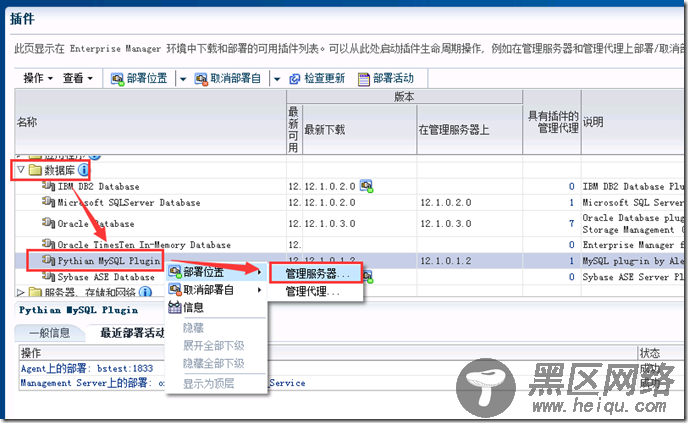Viewport: 688px width, 423px height.
Task: Click agent count 1 for Microsoft SQLServer
Action: point(571,202)
